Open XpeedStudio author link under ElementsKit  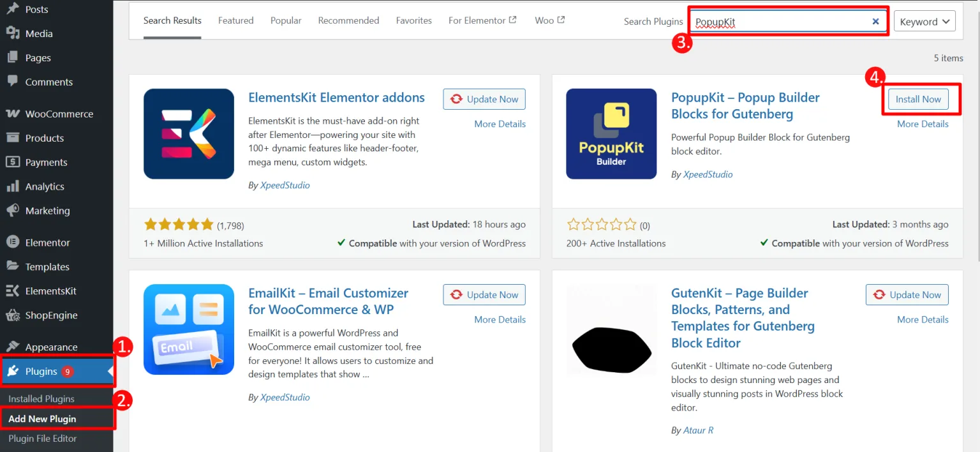coord(285,185)
